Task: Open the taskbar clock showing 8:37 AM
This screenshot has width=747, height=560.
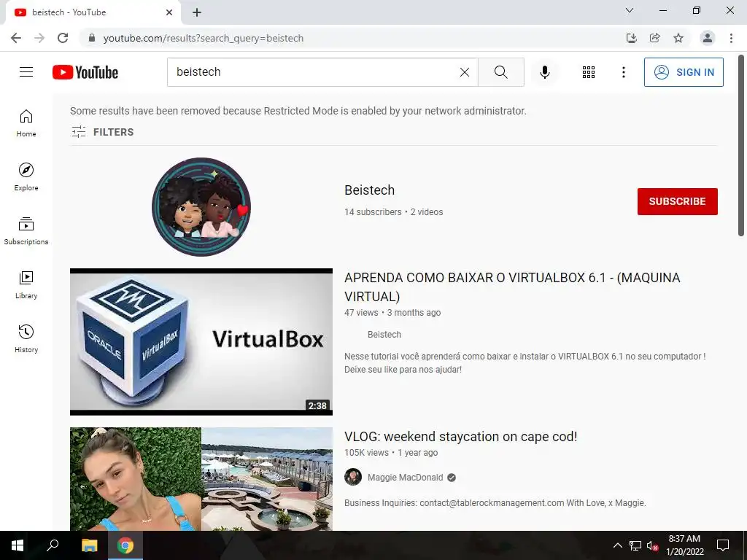Action: click(x=684, y=545)
